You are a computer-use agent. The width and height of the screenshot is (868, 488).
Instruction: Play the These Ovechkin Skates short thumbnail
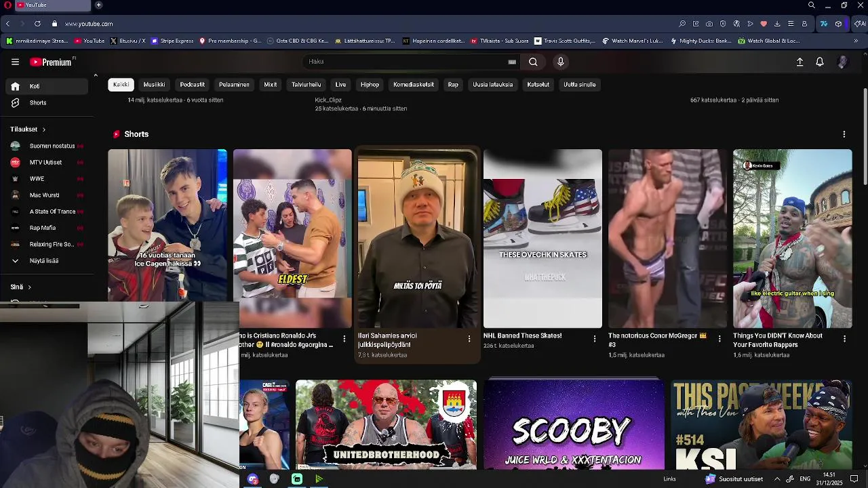(x=542, y=239)
